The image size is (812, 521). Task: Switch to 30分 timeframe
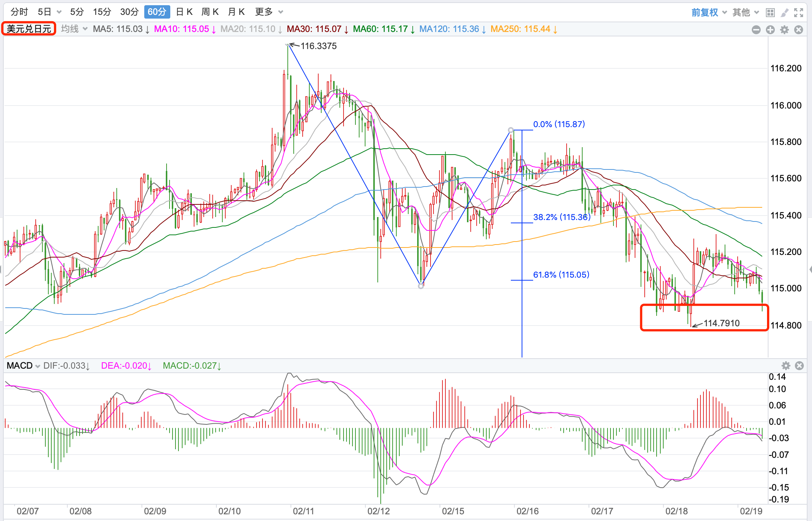coord(129,12)
